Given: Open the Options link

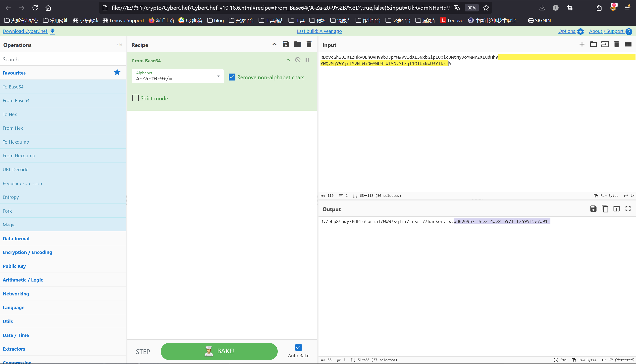Looking at the screenshot, I should (x=566, y=31).
